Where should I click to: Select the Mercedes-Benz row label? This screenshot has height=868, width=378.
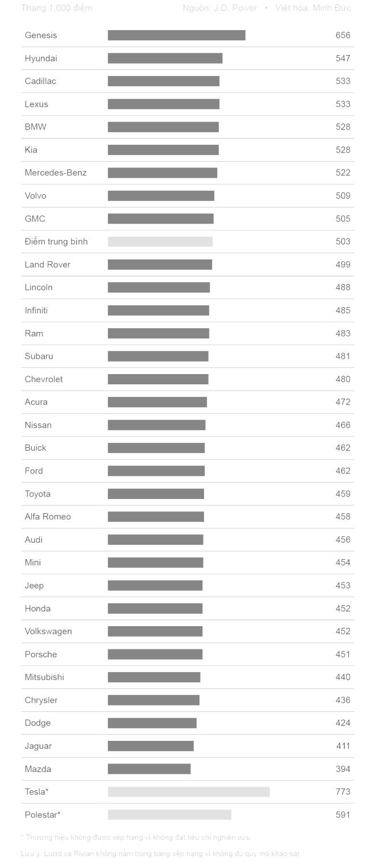56,173
